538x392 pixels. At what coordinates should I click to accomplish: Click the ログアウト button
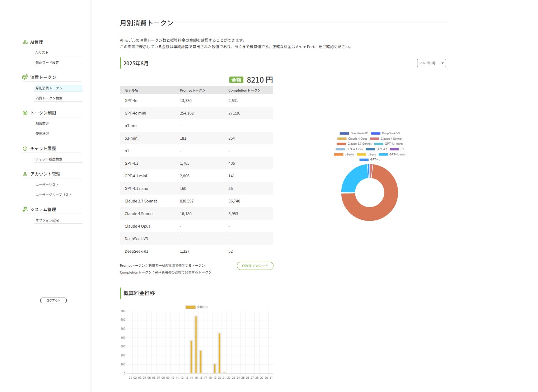click(53, 300)
